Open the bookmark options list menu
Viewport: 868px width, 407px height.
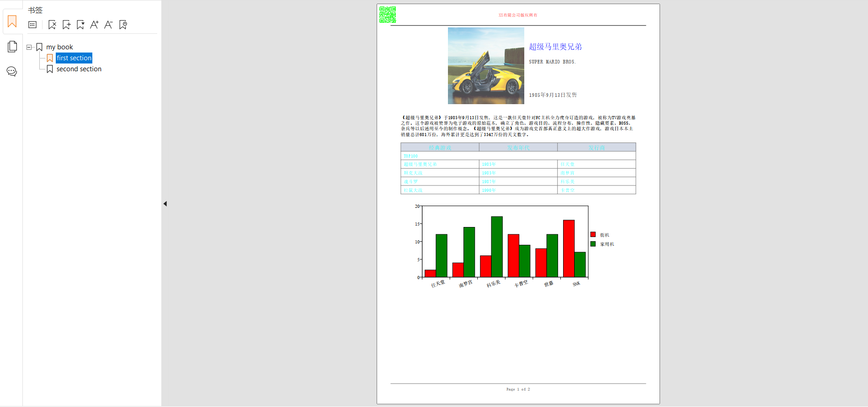click(x=32, y=25)
